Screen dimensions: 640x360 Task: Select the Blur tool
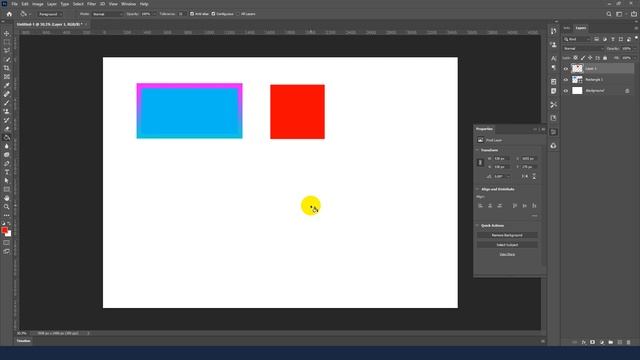pyautogui.click(x=7, y=146)
